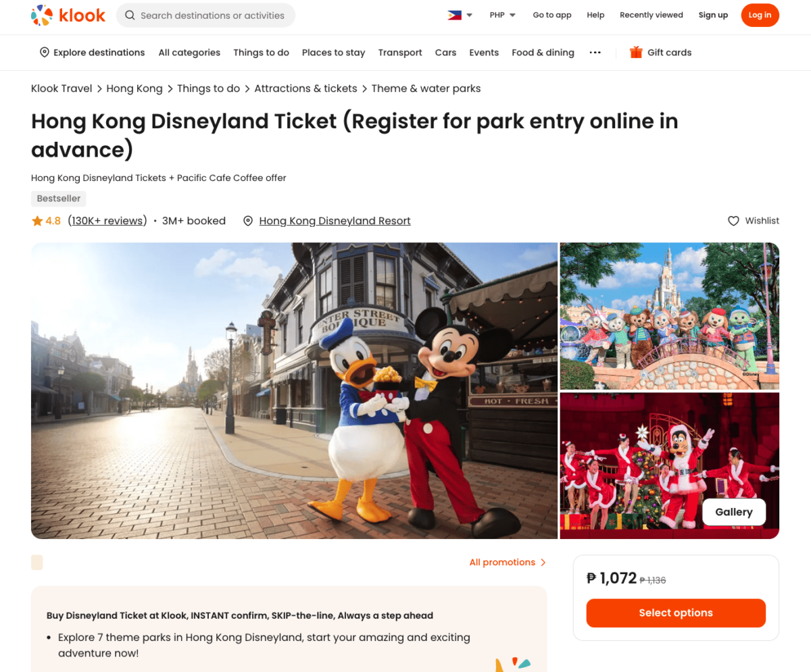Click the location pin beside Disneyland Resort
811x672 pixels.
(x=248, y=221)
